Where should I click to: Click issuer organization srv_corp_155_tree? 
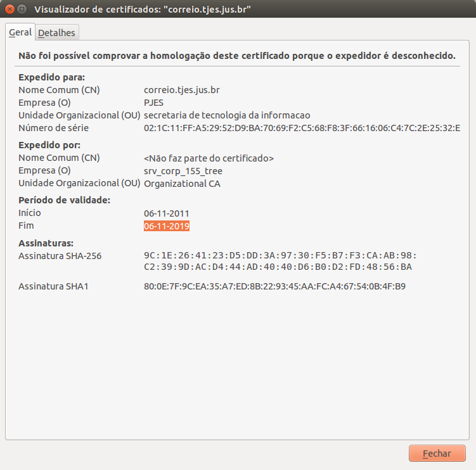click(x=183, y=171)
